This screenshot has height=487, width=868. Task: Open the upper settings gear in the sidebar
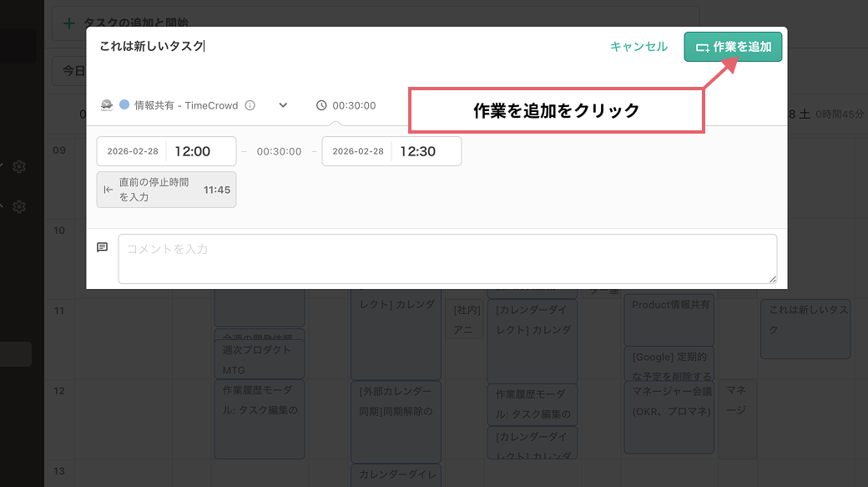point(18,166)
